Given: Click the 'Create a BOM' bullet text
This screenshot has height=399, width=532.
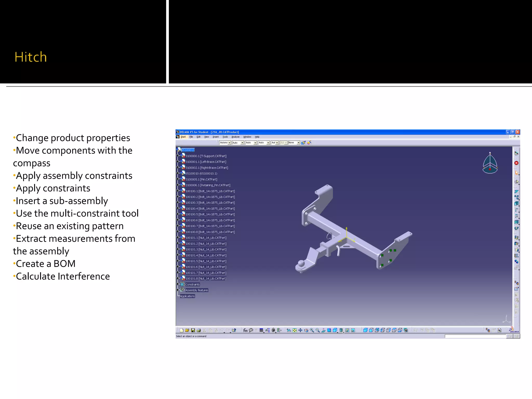Looking at the screenshot, I should pos(46,264).
